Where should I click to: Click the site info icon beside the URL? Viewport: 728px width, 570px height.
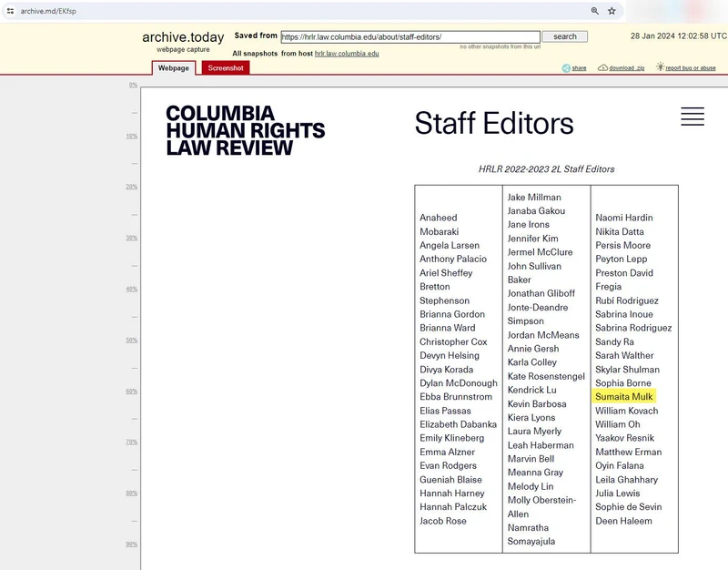[9, 11]
